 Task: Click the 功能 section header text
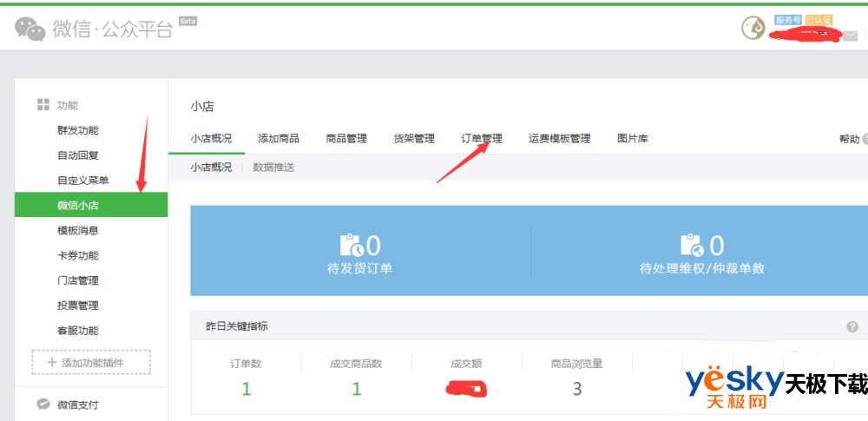[68, 105]
